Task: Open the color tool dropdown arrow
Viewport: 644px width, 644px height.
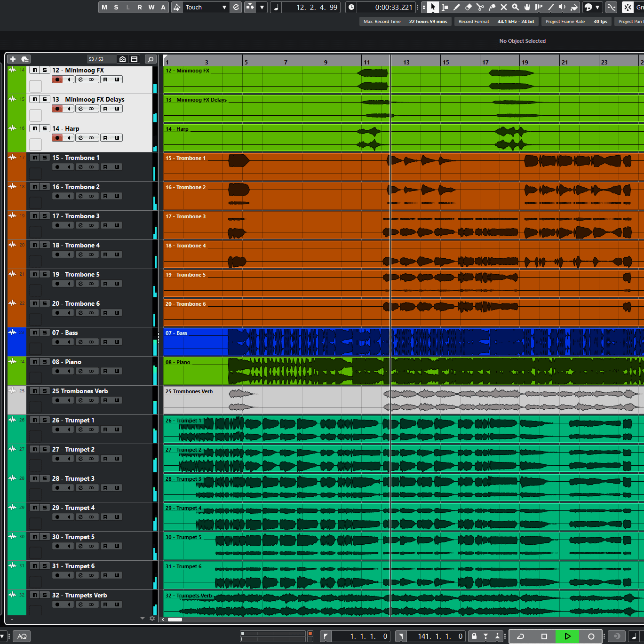Action: (x=597, y=7)
